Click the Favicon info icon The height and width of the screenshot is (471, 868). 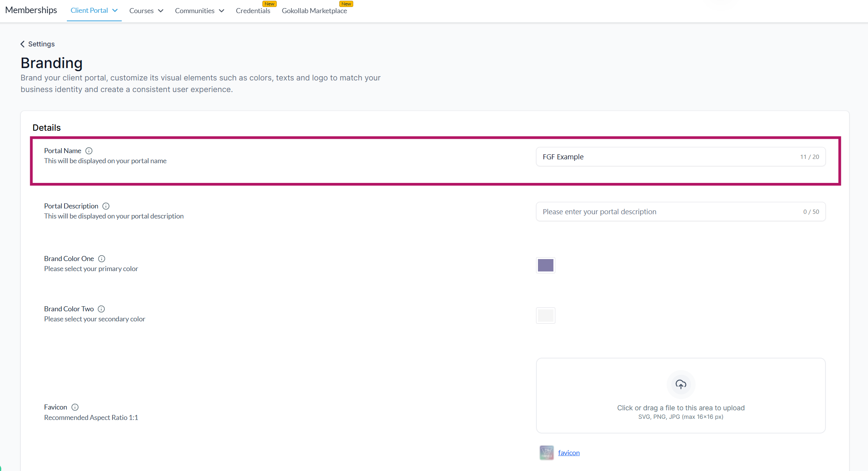coord(75,407)
